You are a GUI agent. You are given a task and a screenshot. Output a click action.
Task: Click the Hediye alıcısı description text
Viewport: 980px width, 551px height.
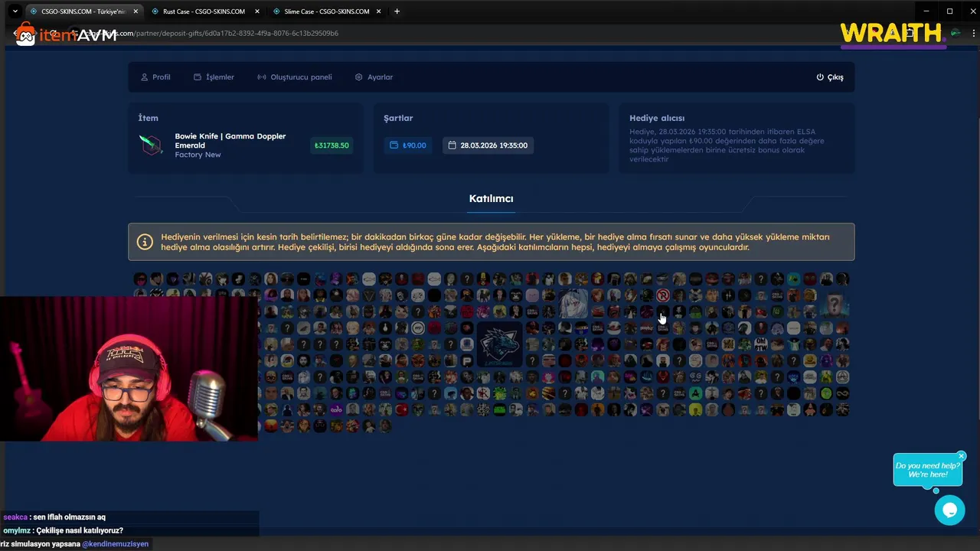[x=727, y=145]
